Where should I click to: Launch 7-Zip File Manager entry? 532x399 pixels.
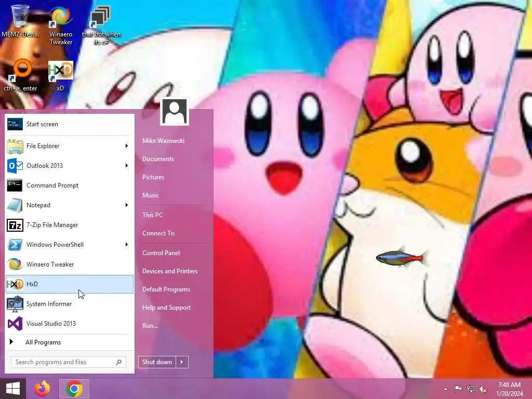[x=70, y=225]
